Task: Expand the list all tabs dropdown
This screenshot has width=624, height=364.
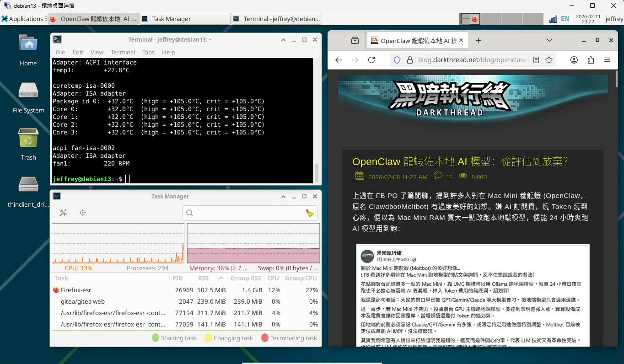Action: [549, 40]
